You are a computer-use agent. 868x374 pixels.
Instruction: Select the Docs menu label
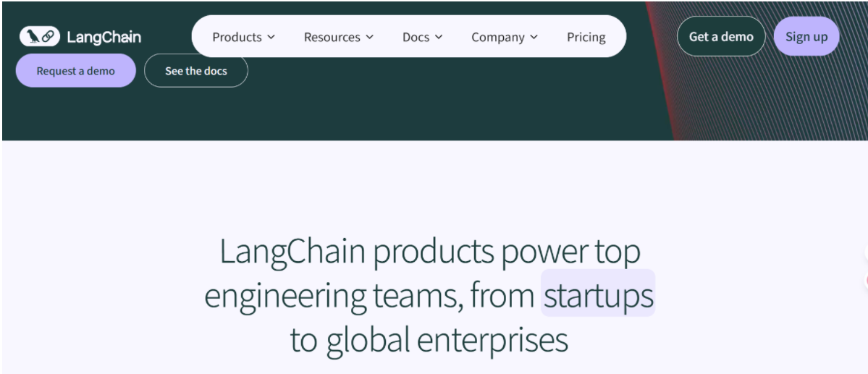[416, 37]
